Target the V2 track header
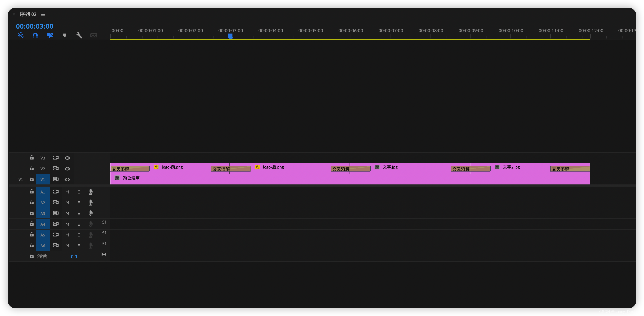 point(43,169)
